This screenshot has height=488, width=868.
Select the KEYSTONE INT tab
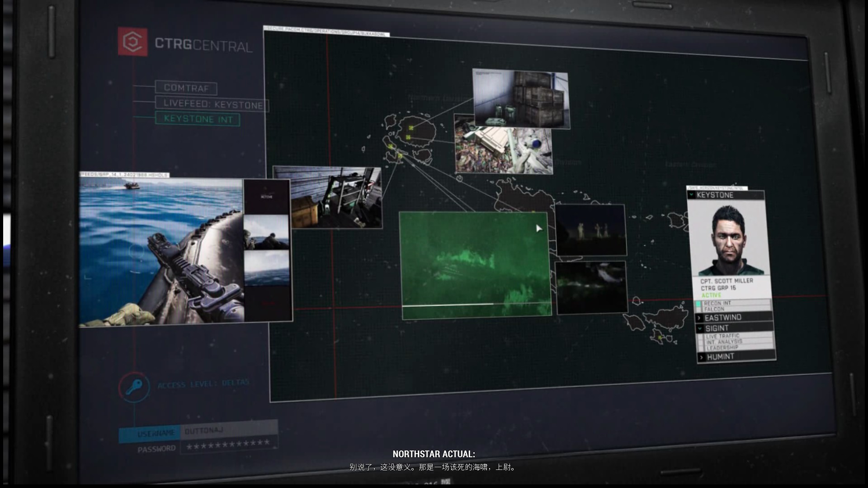click(198, 119)
